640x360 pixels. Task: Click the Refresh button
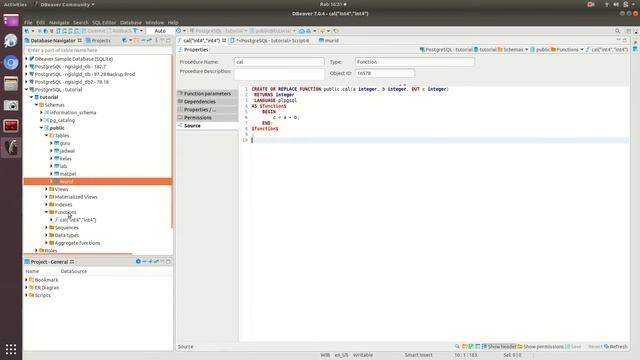(x=616, y=347)
